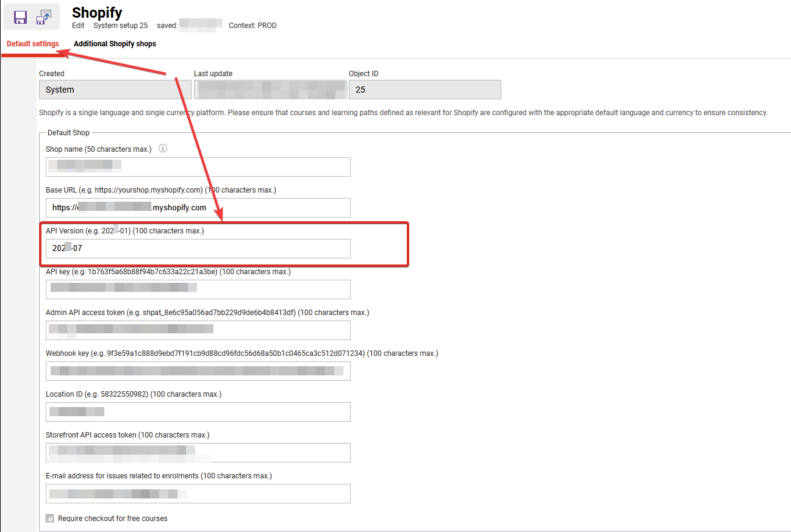Open the info tooltip beside Shop name
This screenshot has width=791, height=532.
[162, 148]
